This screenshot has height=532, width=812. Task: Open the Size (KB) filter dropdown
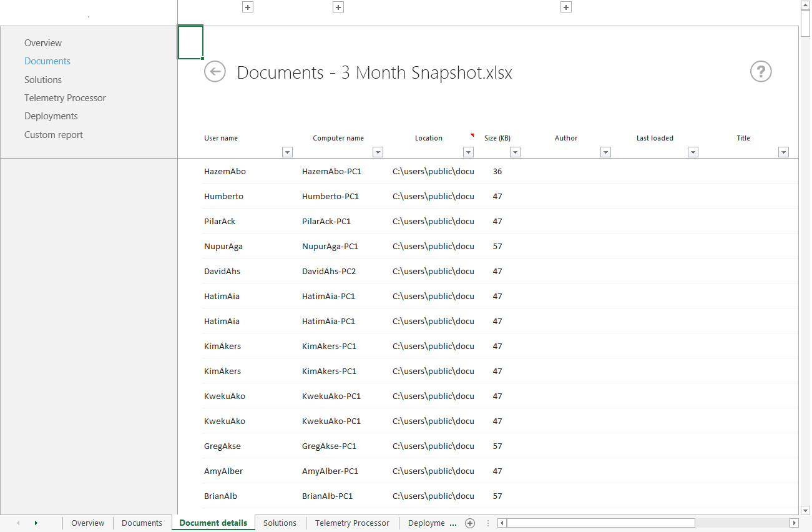515,152
